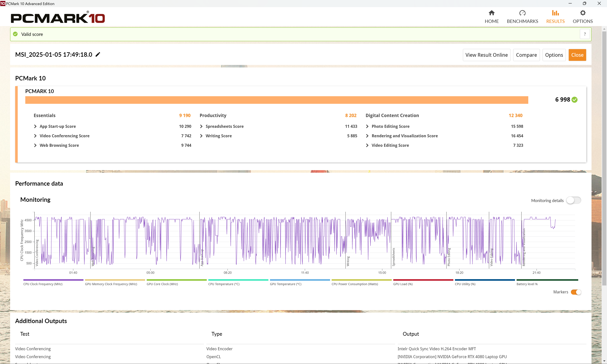Click the Writing chart marker
Screen dimensions: 607x364
tap(348, 261)
